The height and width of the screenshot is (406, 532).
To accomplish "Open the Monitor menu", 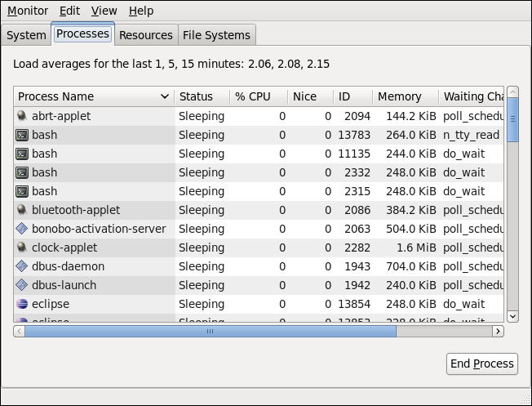I will tap(28, 11).
